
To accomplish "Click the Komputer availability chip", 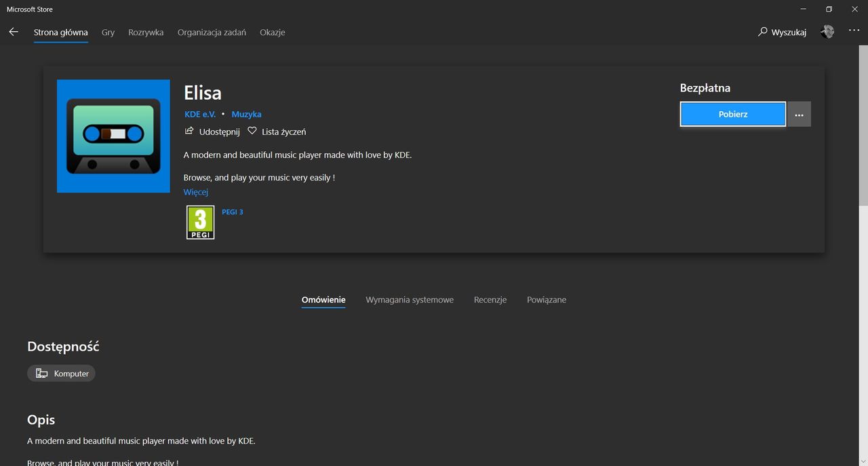I will [x=62, y=374].
